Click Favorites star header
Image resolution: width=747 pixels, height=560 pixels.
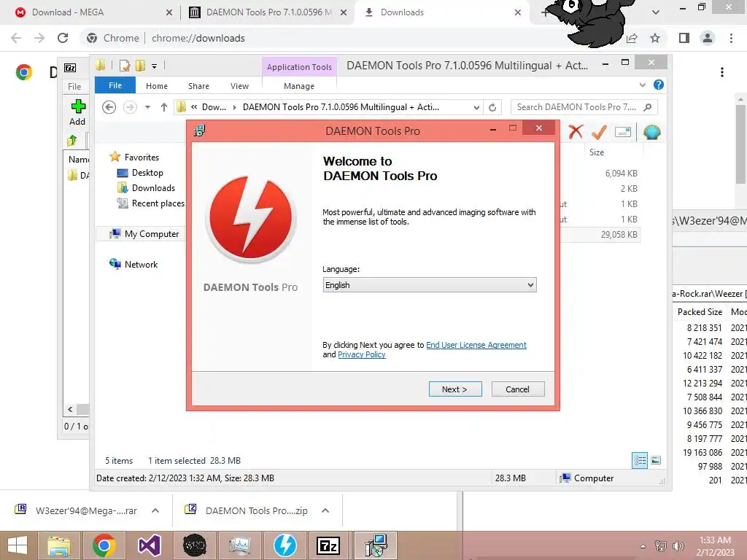[x=142, y=157]
